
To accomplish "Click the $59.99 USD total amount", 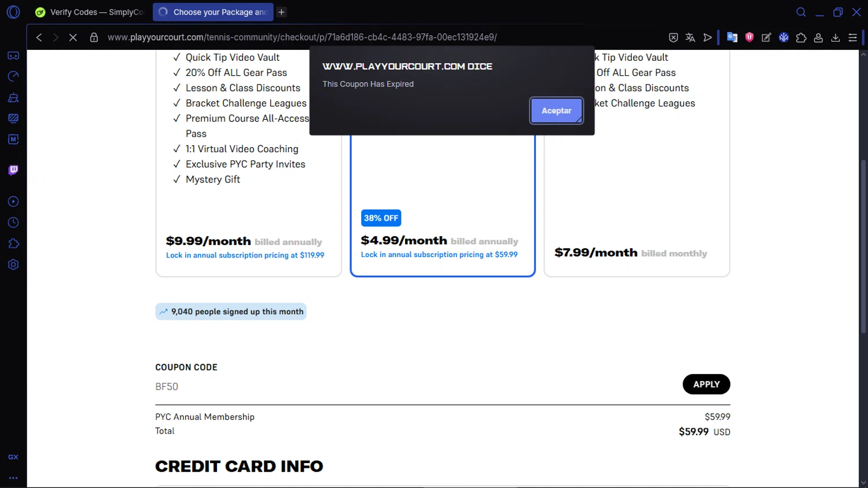I will (704, 432).
